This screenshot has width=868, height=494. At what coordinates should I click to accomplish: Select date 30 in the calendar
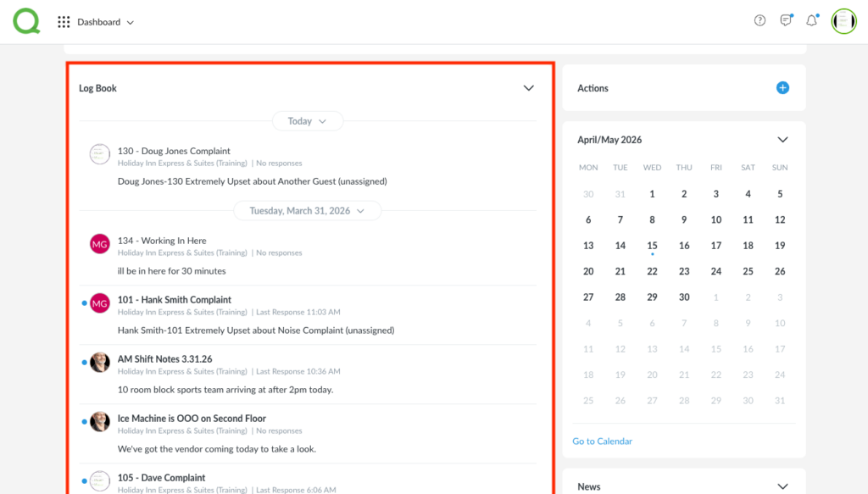click(684, 297)
